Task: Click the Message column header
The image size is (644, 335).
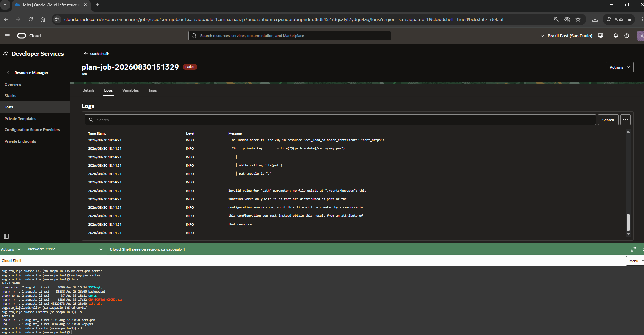Action: click(235, 133)
